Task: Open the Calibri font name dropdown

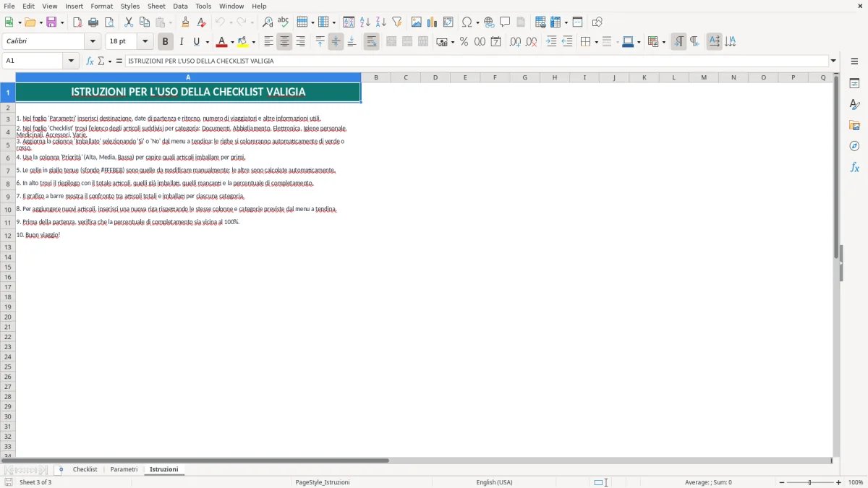Action: pos(93,42)
